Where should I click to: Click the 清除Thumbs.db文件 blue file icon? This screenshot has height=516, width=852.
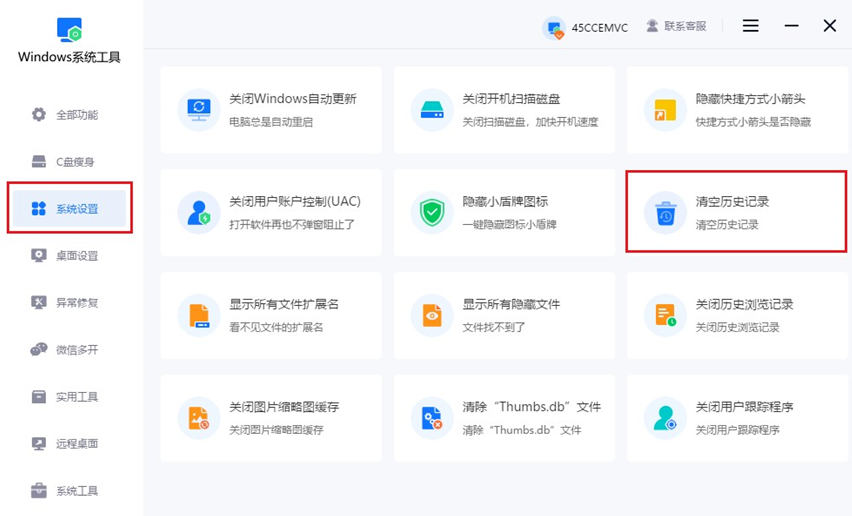[432, 418]
